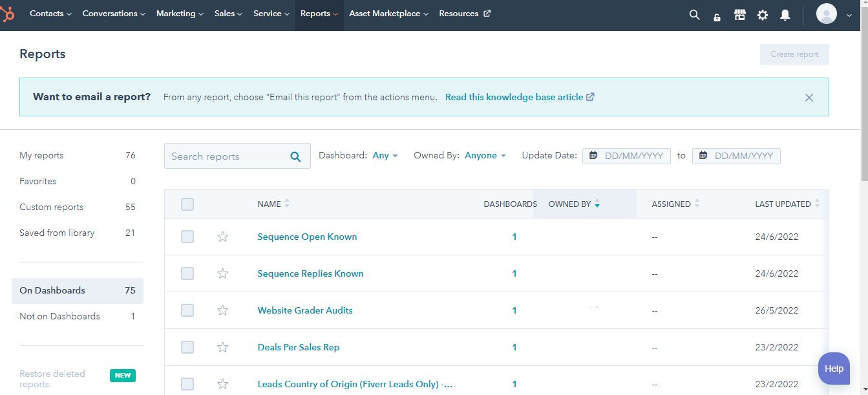The height and width of the screenshot is (395, 868).
Task: Click the global search magnifier icon
Action: pyautogui.click(x=693, y=14)
